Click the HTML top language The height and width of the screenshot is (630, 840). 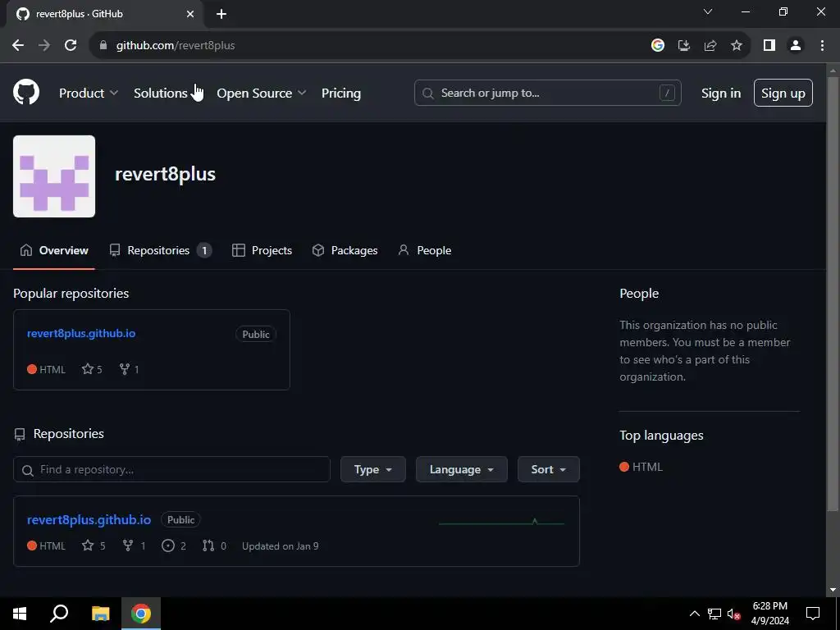coord(641,467)
